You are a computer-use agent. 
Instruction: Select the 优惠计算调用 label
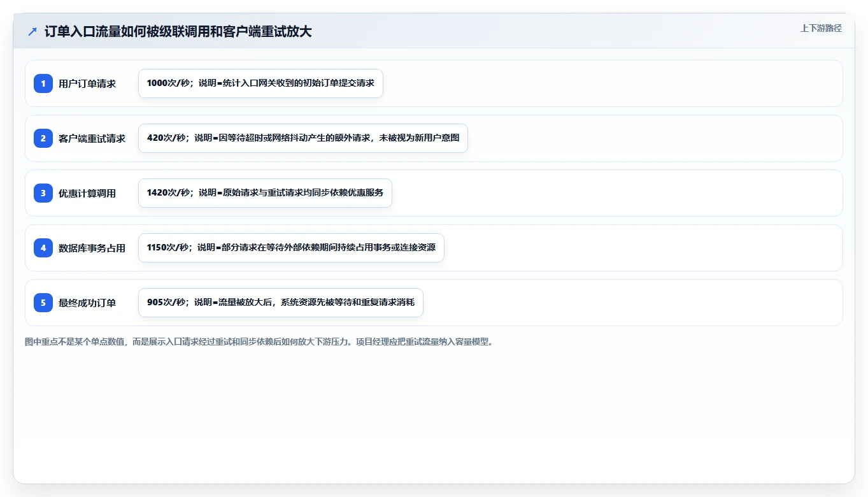click(x=87, y=193)
